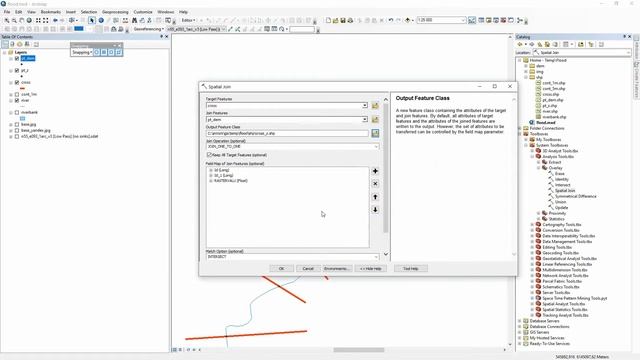
Task: Browse for Join Features folder icon
Action: [x=375, y=120]
